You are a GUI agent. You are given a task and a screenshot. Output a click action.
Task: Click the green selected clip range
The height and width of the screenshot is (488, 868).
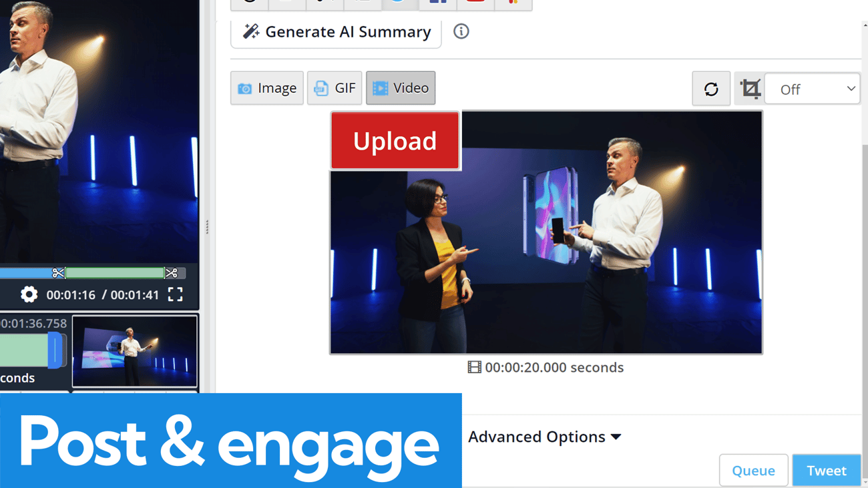[x=114, y=273]
